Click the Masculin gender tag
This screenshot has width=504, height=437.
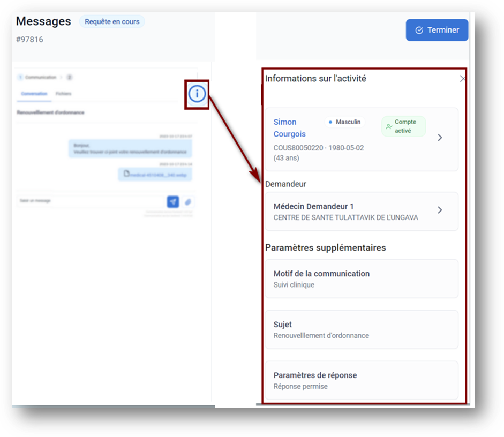tap(345, 122)
